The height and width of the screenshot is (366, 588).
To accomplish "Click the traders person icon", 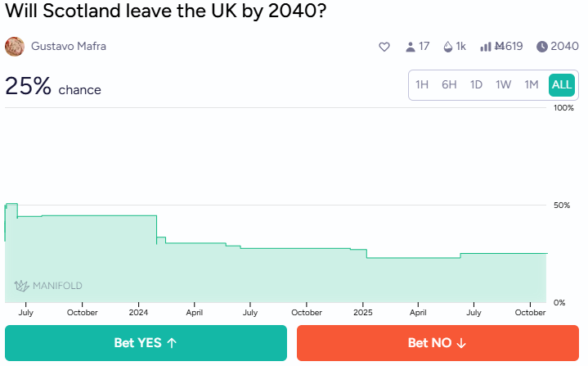I will (x=411, y=47).
